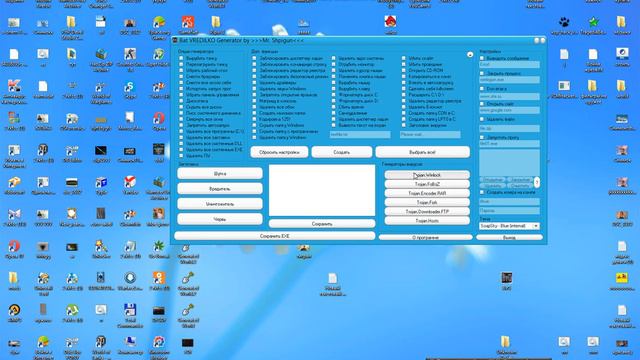640x360 pixels.
Task: Click the 'Червь' preset button
Action: [x=220, y=219]
